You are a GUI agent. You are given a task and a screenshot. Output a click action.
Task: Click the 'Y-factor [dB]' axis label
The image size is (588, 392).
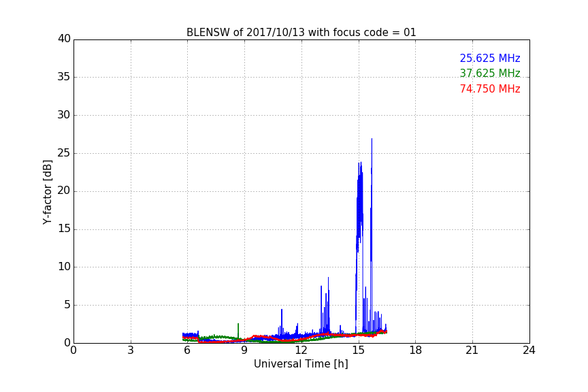tap(47, 192)
